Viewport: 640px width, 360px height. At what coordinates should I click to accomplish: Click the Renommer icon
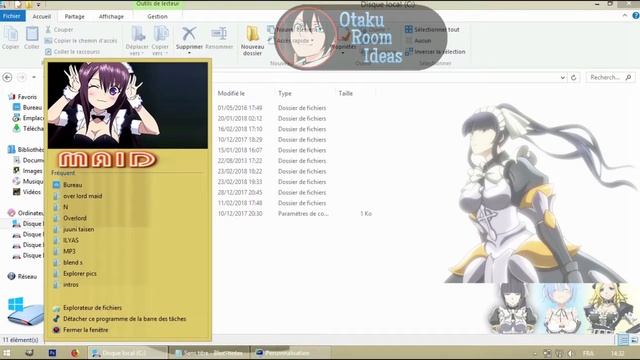click(x=219, y=33)
